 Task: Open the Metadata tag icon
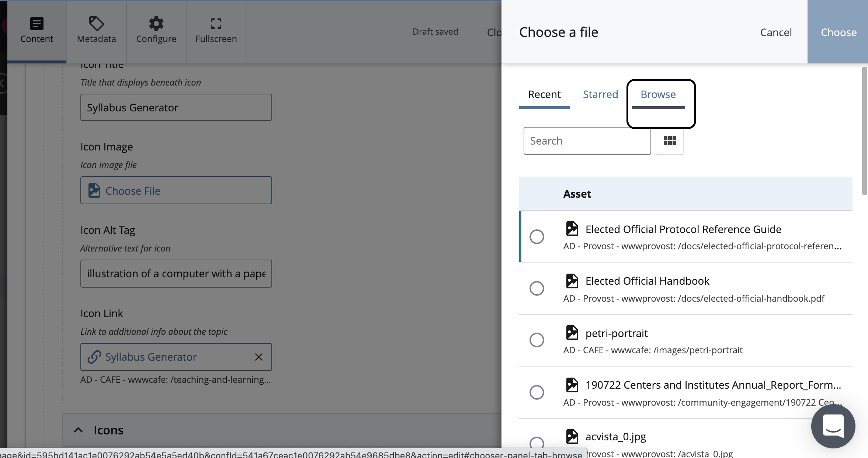96,24
